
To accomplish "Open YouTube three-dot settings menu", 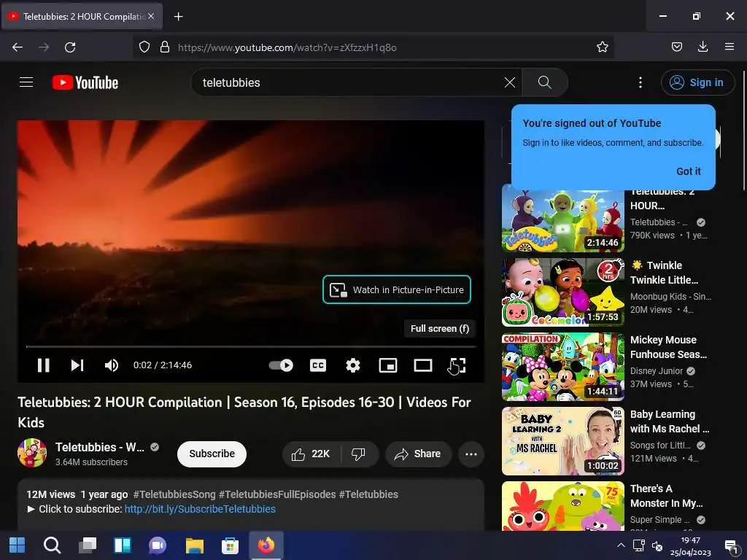I will tap(640, 82).
